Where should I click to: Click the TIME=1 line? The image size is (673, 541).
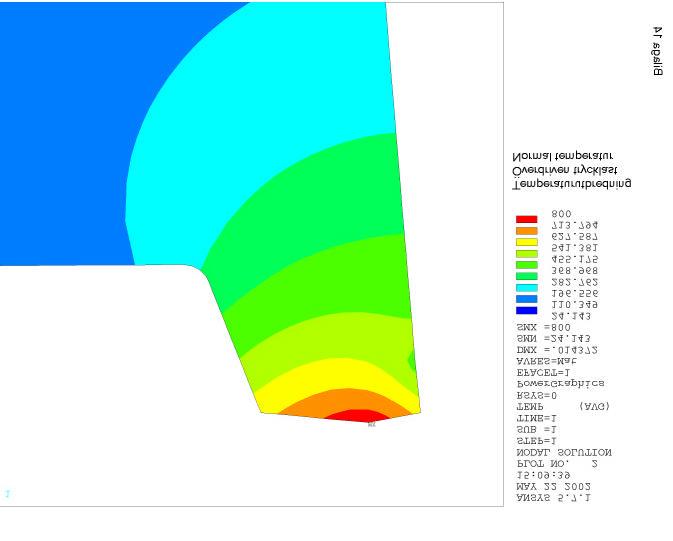point(537,418)
